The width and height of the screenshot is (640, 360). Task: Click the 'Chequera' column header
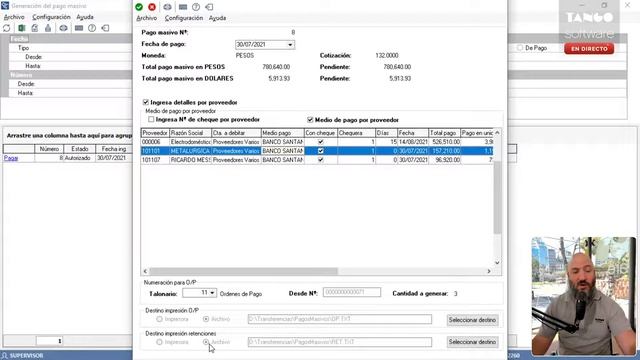[356, 133]
